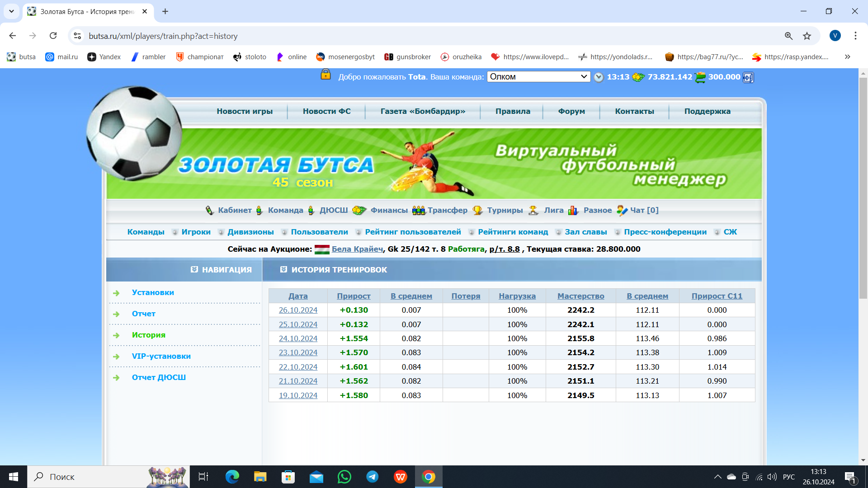Screen dimensions: 868x488
Task: Click the clock icon next to 13:13
Action: point(599,77)
